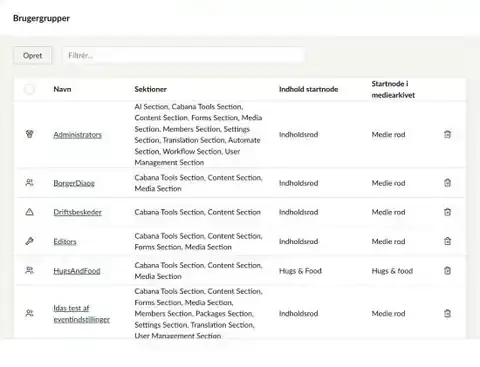Screen dimensions: 480x367
Task: Open the Administrators user group
Action: [x=77, y=135]
